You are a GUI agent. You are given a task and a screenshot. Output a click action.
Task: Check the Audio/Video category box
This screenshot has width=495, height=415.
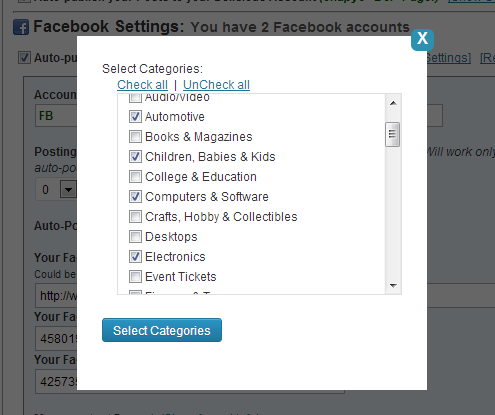(x=135, y=98)
